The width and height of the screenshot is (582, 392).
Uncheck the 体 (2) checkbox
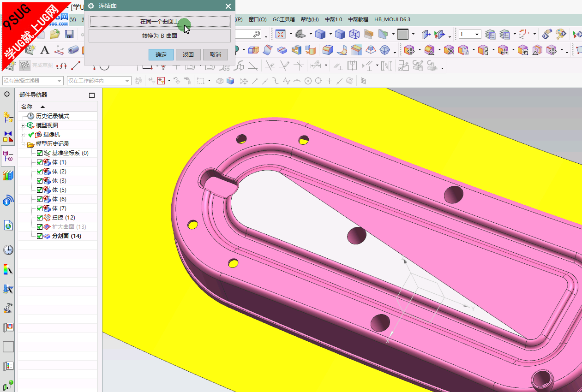pyautogui.click(x=40, y=172)
